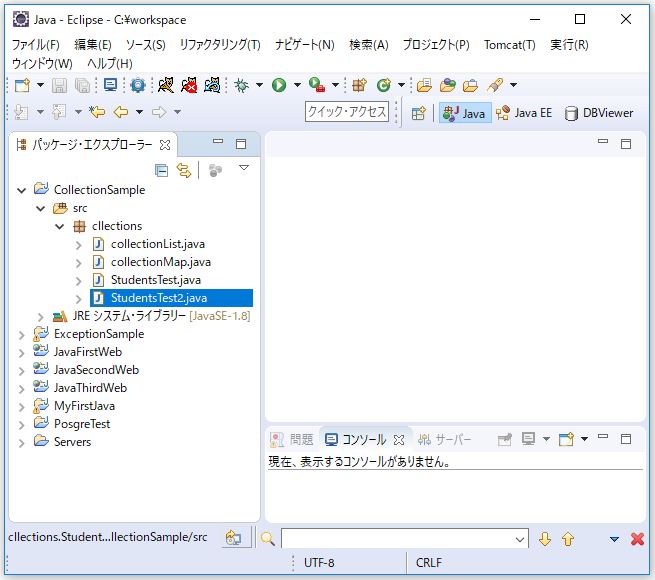Open dropdown next to Run icon
The width and height of the screenshot is (655, 580).
[x=297, y=85]
